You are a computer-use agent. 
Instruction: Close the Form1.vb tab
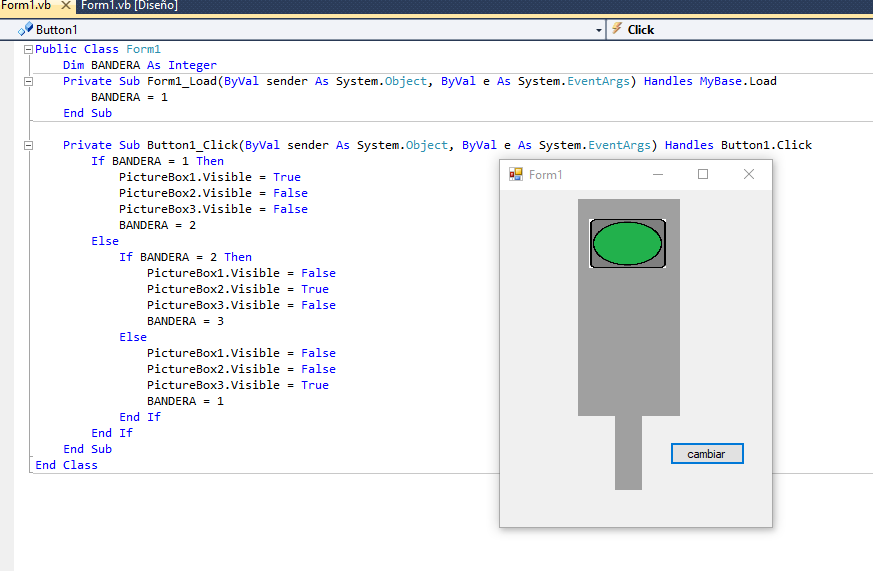click(x=66, y=6)
